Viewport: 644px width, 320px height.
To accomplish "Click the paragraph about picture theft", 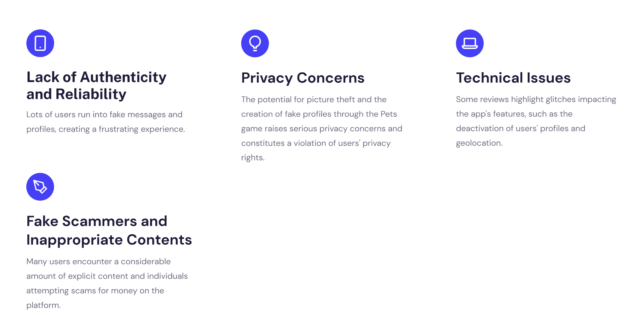I will click(x=322, y=129).
